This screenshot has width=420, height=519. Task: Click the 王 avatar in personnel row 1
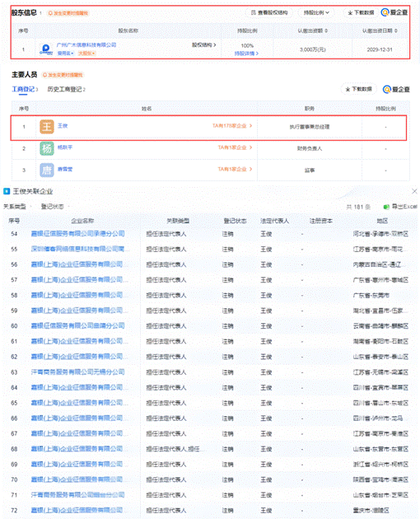pos(47,127)
